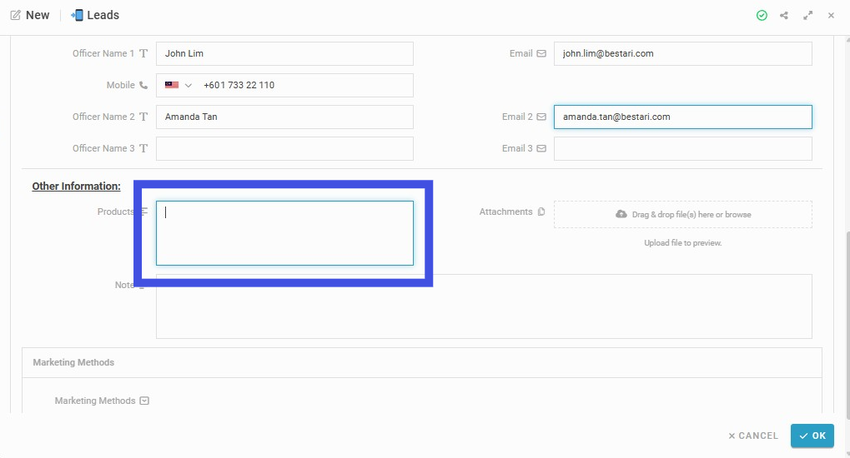
Task: Open the share icon in header
Action: click(784, 15)
